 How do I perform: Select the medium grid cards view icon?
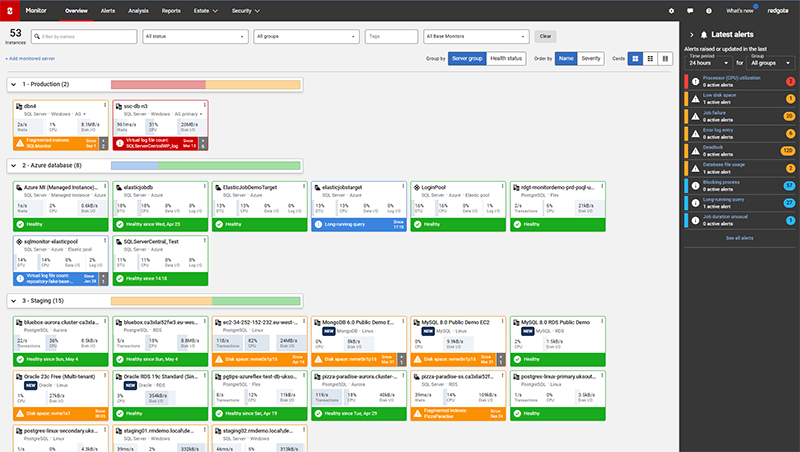pyautogui.click(x=650, y=59)
